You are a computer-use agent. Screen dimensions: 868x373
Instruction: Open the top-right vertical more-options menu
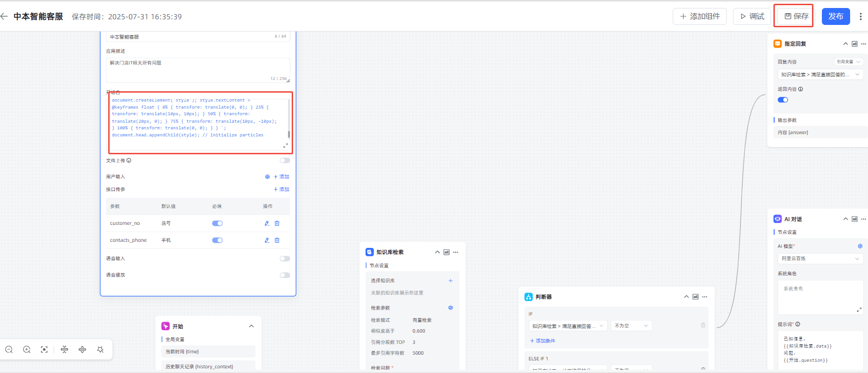860,16
